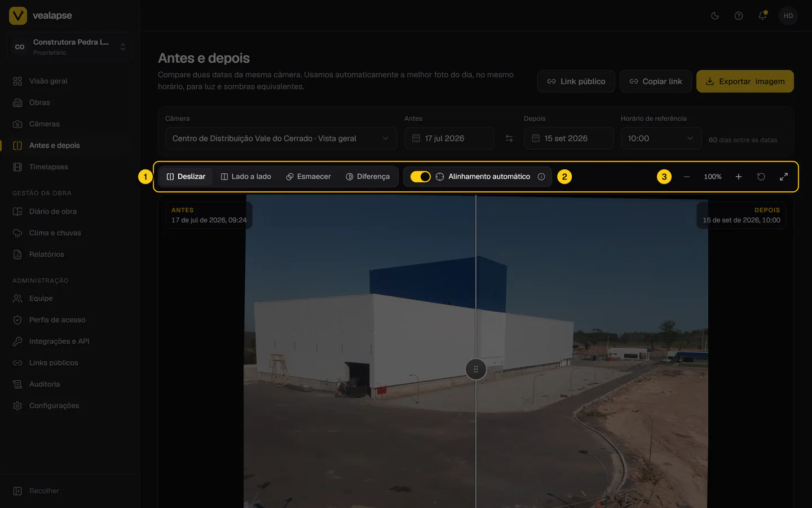Switch to Diferença mode
This screenshot has width=812, height=508.
[368, 177]
